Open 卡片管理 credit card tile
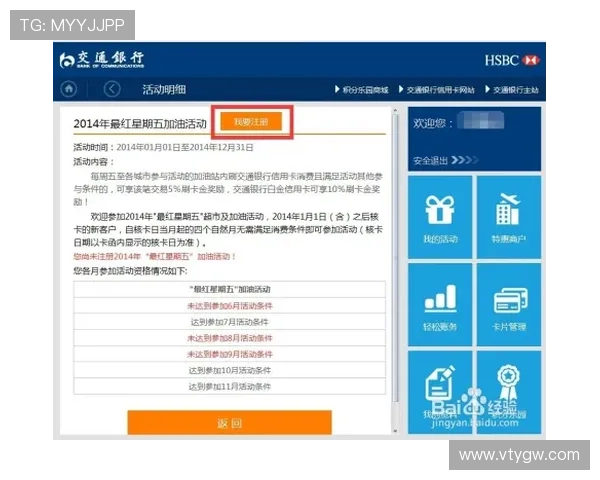 click(x=509, y=305)
